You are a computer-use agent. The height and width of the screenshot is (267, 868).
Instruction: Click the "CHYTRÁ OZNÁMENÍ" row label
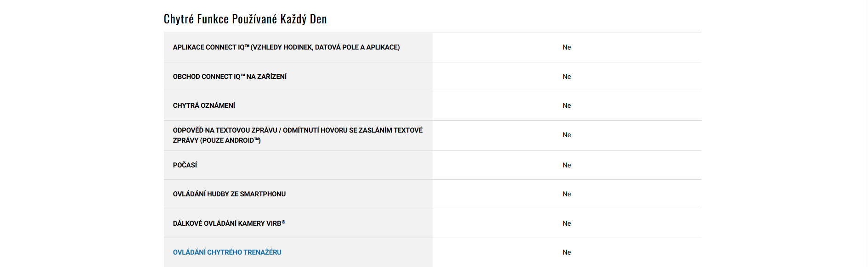click(204, 106)
